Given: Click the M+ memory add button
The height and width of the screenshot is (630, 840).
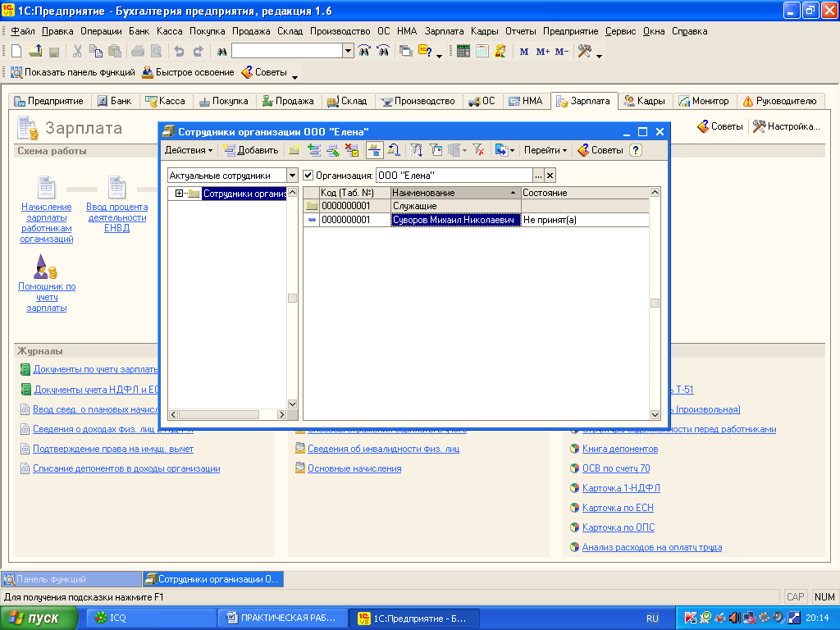Looking at the screenshot, I should [543, 52].
